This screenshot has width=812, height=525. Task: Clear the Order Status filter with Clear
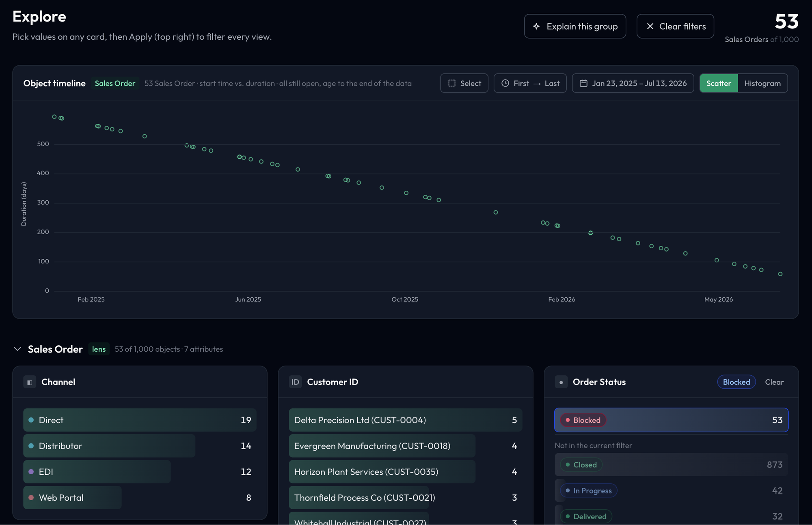774,382
